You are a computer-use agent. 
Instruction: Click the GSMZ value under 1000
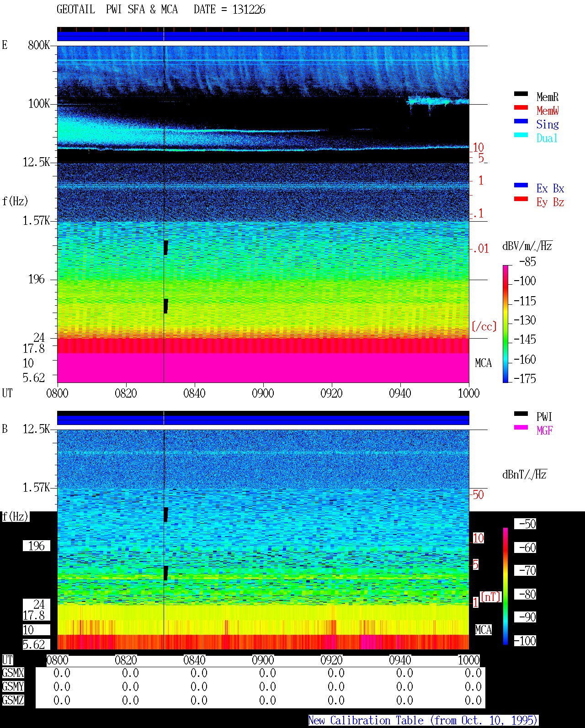(473, 700)
